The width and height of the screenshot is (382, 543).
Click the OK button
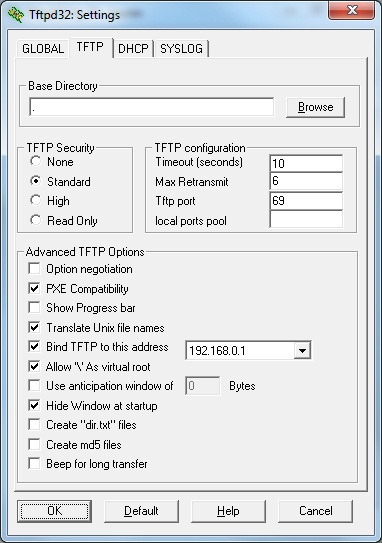55,511
